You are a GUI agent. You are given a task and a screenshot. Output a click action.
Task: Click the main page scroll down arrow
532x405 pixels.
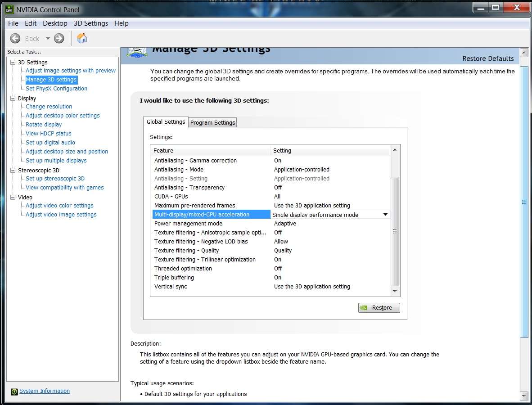[x=524, y=395]
